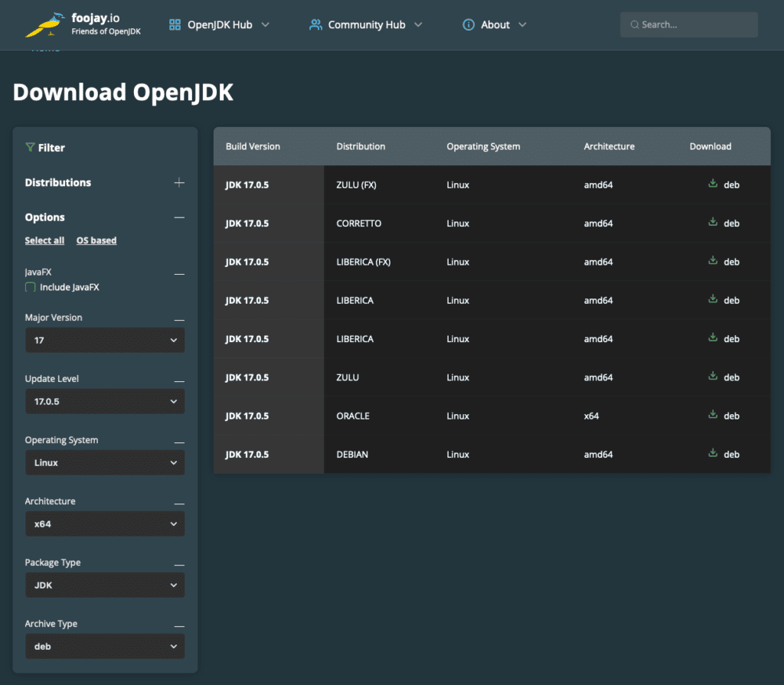Click download icon in ORACLE row
The image size is (784, 685).
(x=713, y=415)
